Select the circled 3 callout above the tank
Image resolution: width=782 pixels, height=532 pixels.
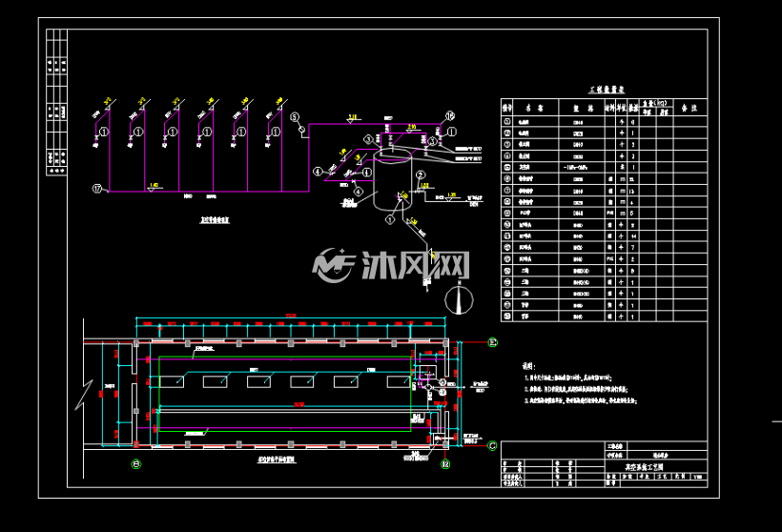pyautogui.click(x=368, y=139)
